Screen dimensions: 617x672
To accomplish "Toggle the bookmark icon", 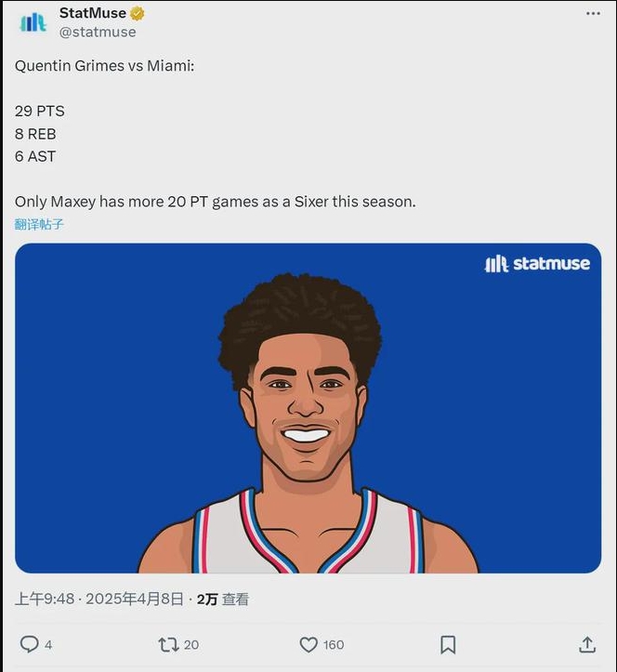I will point(448,644).
